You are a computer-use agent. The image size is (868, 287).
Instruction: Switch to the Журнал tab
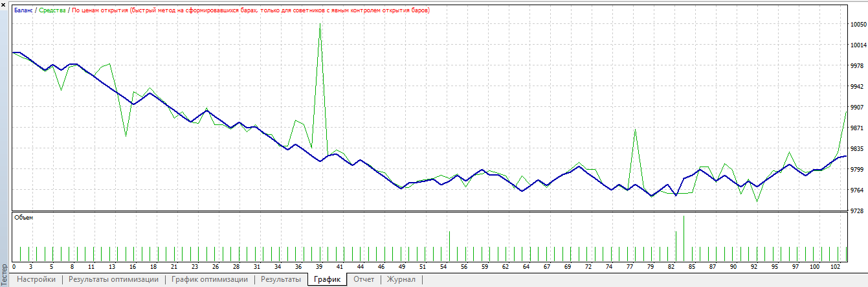tap(401, 280)
